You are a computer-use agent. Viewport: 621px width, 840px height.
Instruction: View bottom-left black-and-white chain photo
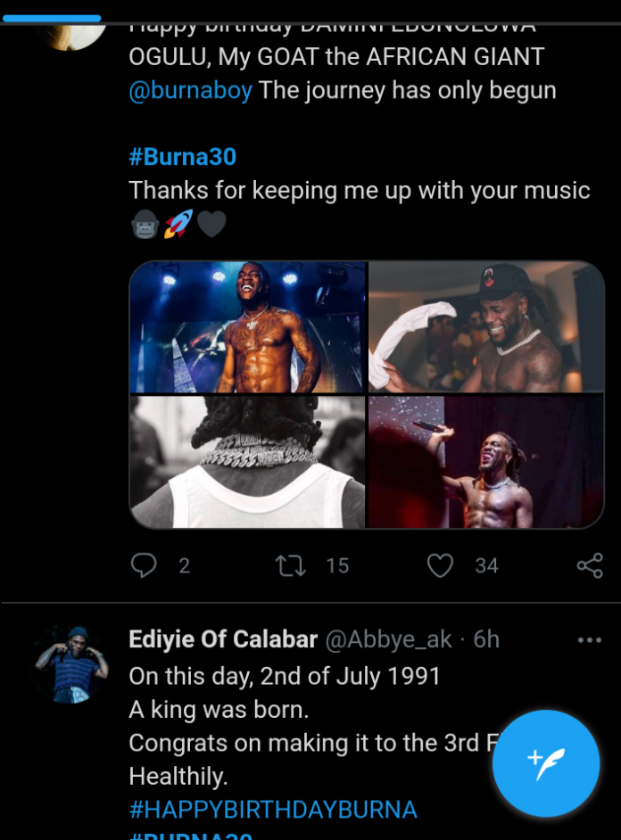248,462
